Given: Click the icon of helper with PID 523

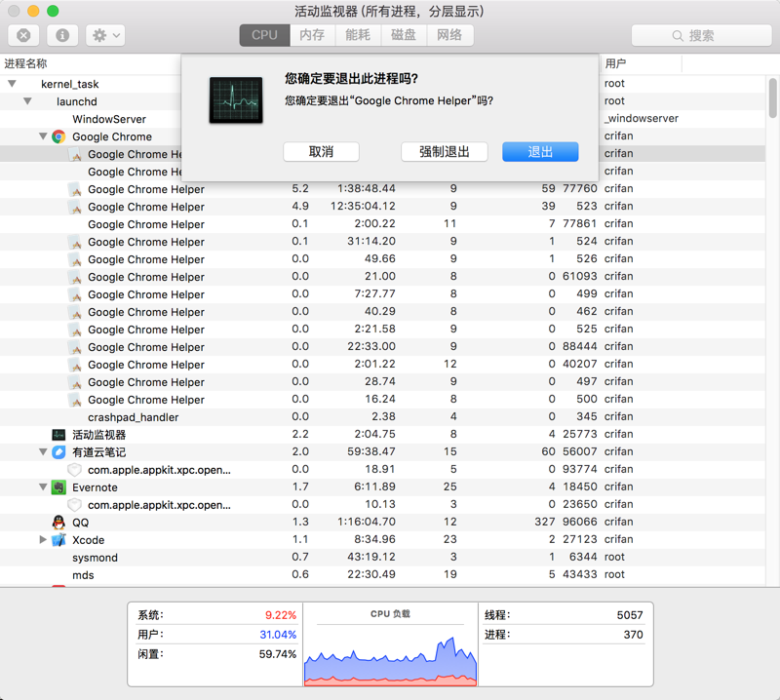Looking at the screenshot, I should click(75, 207).
